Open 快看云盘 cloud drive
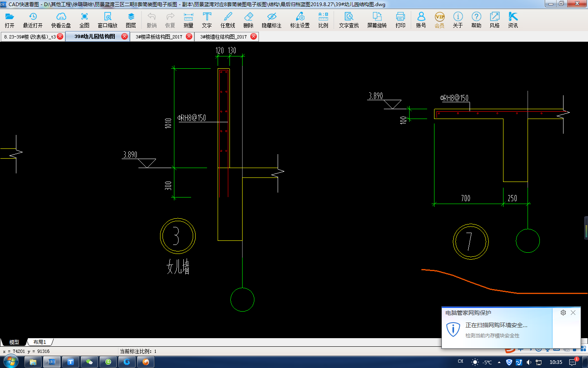Screen dimensions: 588x368 61,20
